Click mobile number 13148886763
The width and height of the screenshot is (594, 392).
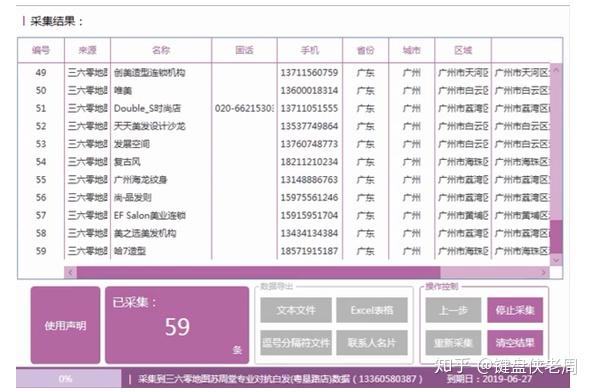click(x=309, y=179)
